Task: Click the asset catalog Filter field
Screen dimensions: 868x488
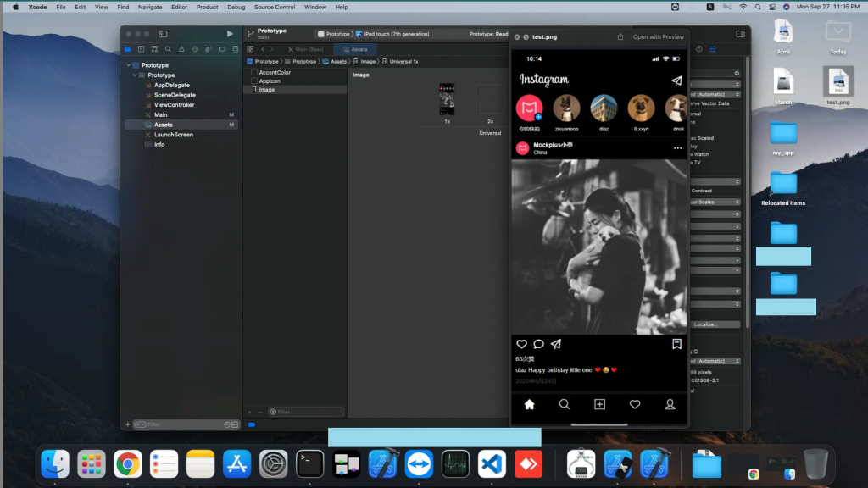Action: tap(305, 413)
